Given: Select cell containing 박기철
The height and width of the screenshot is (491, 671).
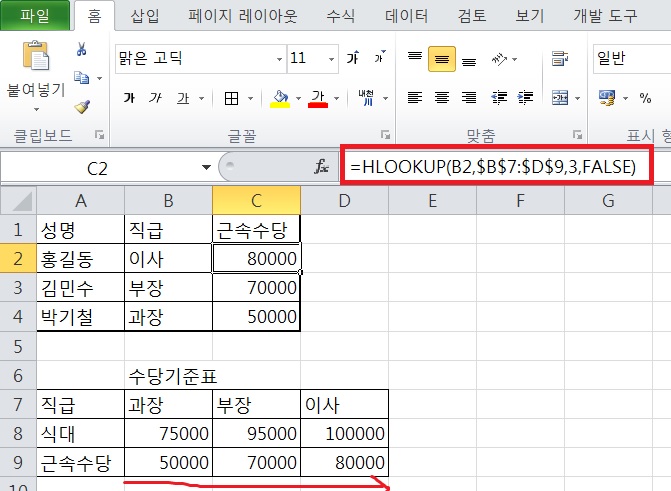Looking at the screenshot, I should point(80,317).
